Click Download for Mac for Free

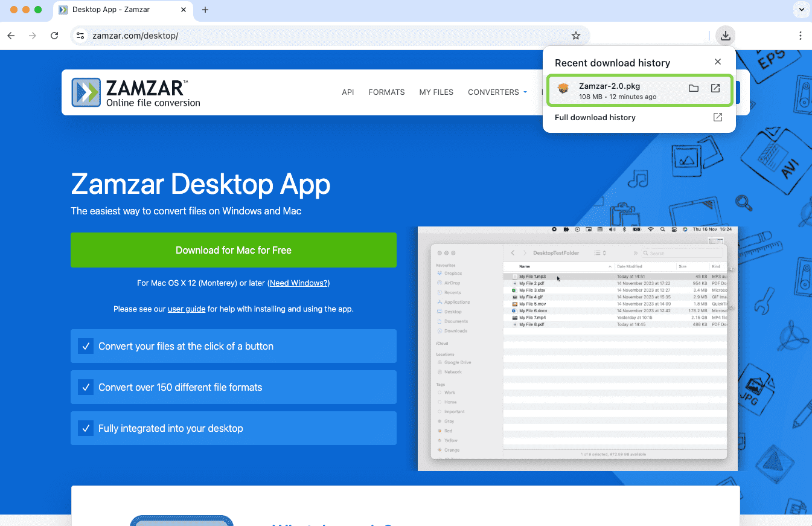tap(234, 250)
